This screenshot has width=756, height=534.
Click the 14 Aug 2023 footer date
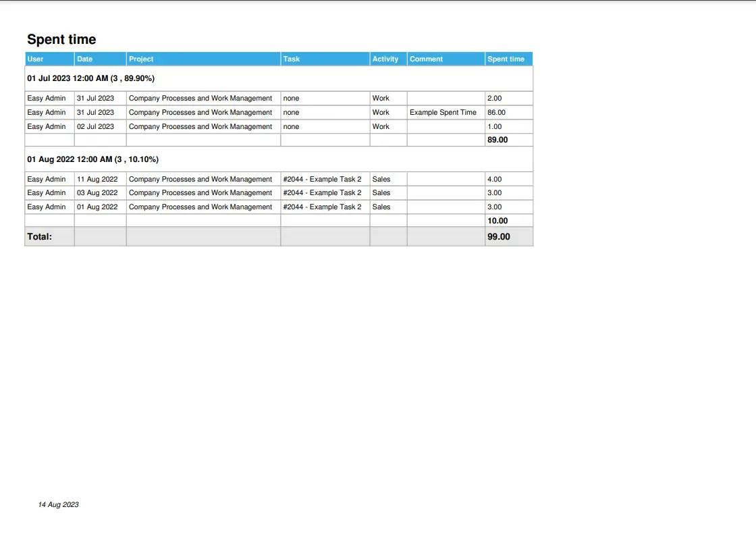coord(59,504)
